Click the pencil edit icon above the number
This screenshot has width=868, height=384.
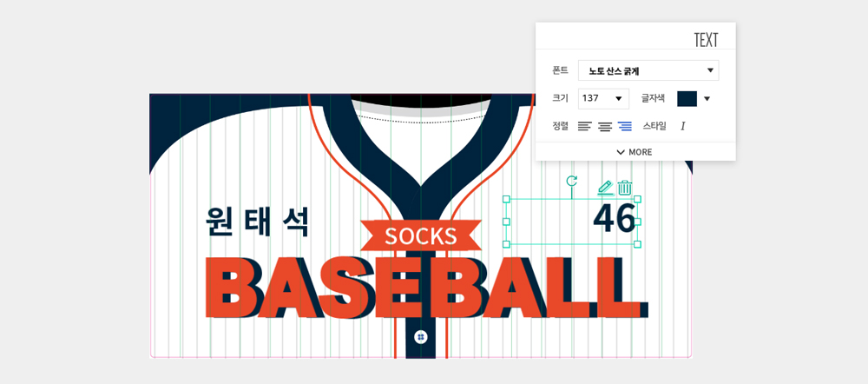pos(605,187)
